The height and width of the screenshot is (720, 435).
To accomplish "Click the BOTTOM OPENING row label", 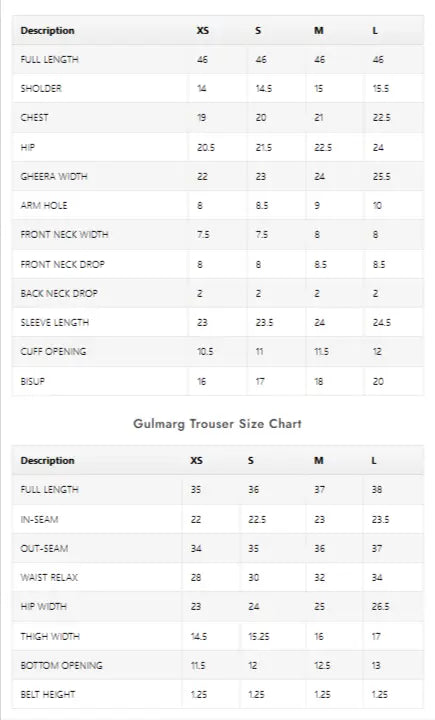I will [62, 665].
